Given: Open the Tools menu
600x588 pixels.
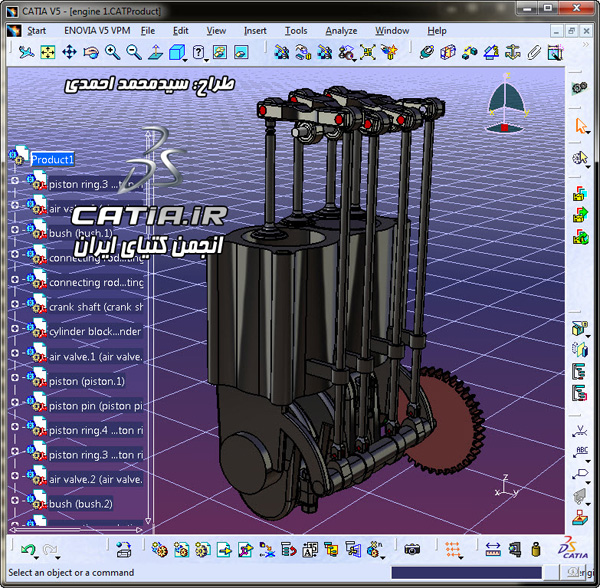Looking at the screenshot, I should pyautogui.click(x=296, y=31).
